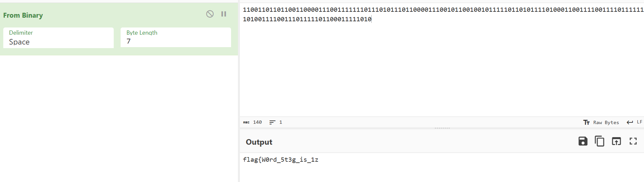Open Raw Bytes input encoding selector
644x182 pixels.
601,122
